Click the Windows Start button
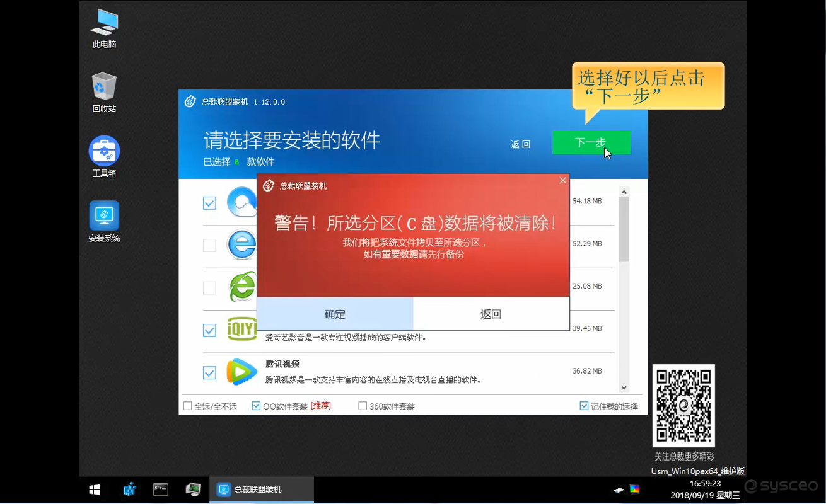 click(95, 490)
